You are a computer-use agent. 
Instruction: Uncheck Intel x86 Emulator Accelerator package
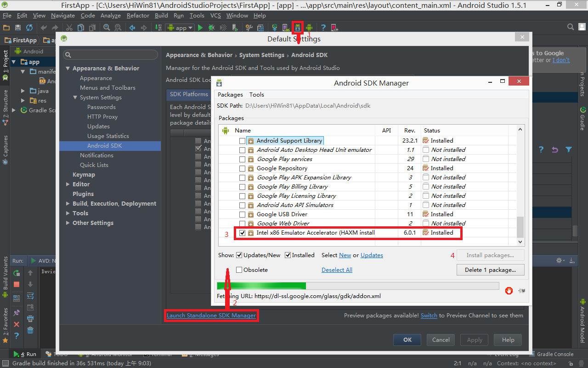pyautogui.click(x=242, y=233)
